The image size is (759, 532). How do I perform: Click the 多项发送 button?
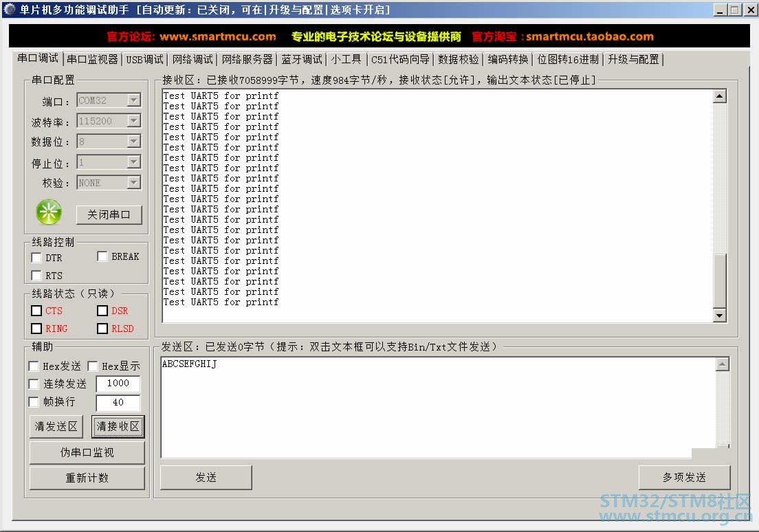click(684, 478)
